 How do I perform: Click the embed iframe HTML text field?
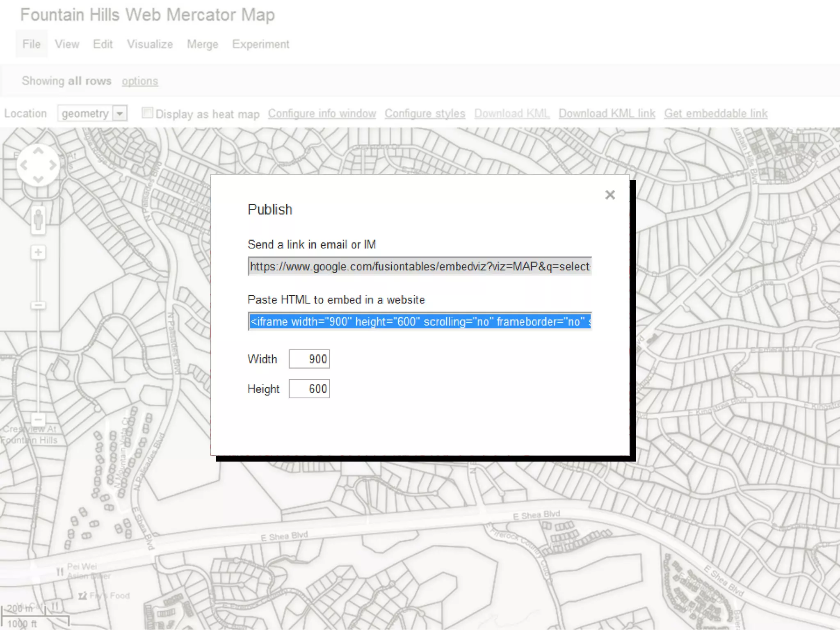point(420,322)
